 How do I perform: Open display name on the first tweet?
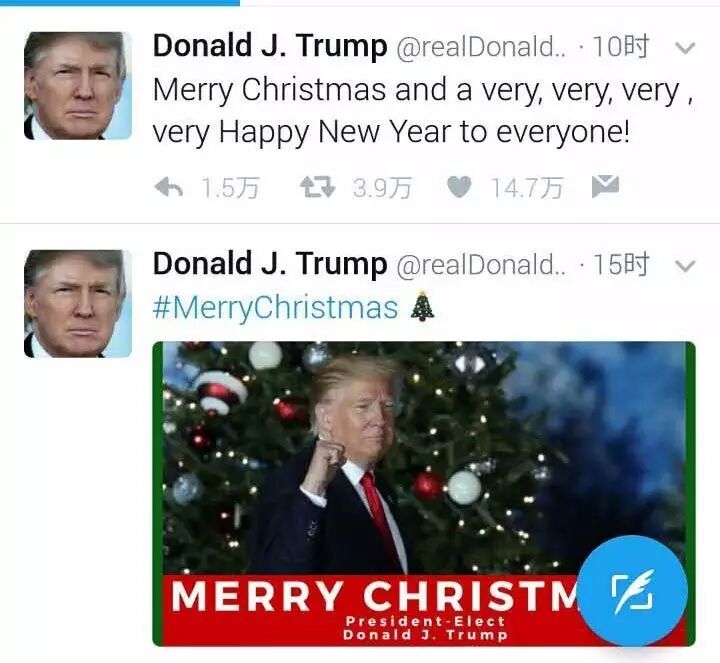pyautogui.click(x=270, y=46)
